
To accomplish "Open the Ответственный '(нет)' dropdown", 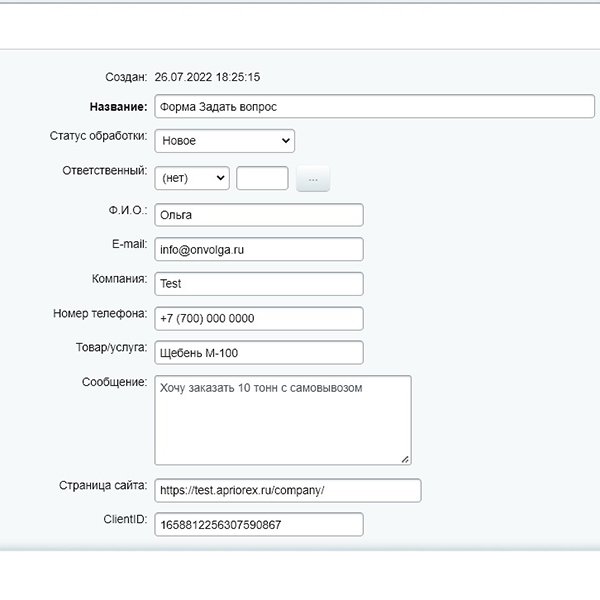I will pos(192,178).
